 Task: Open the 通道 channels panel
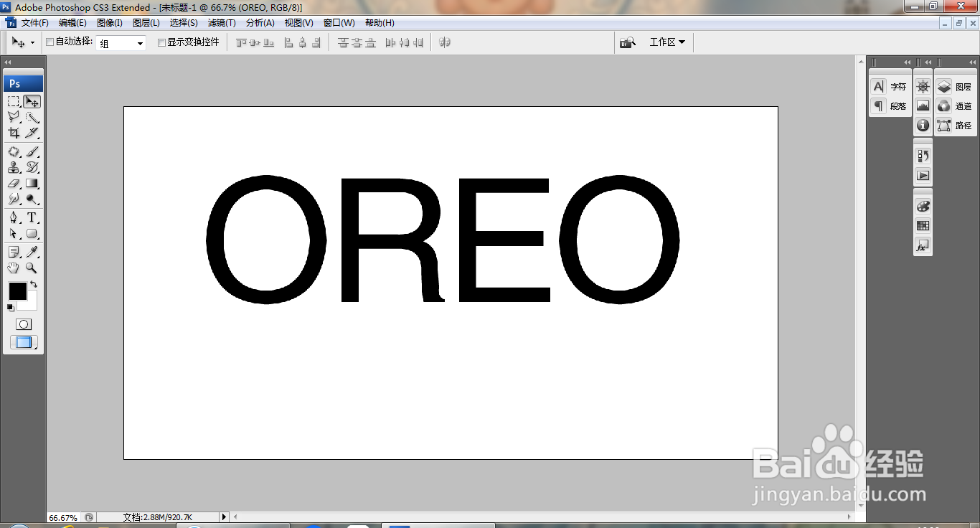point(955,106)
